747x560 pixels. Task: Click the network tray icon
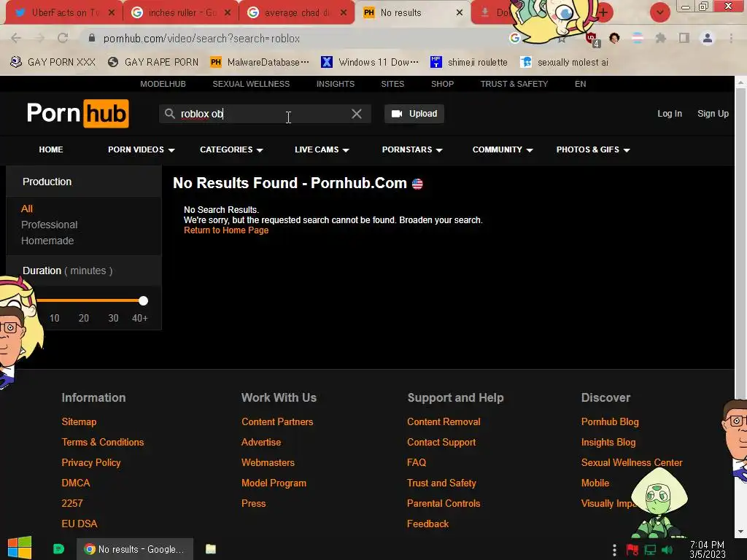tap(650, 550)
